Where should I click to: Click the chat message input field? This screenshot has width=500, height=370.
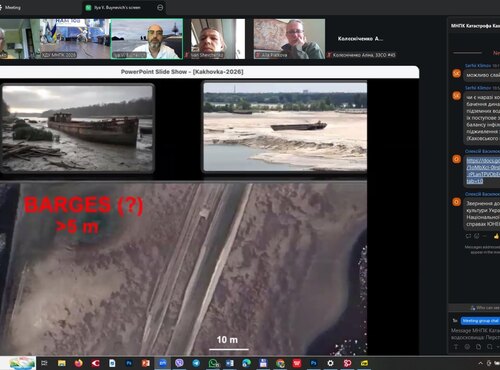pos(475,334)
